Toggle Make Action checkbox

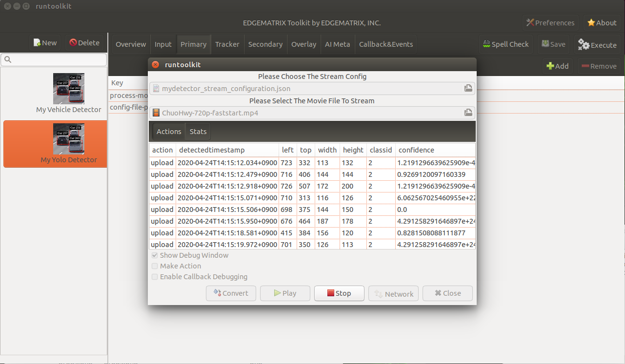coord(155,266)
